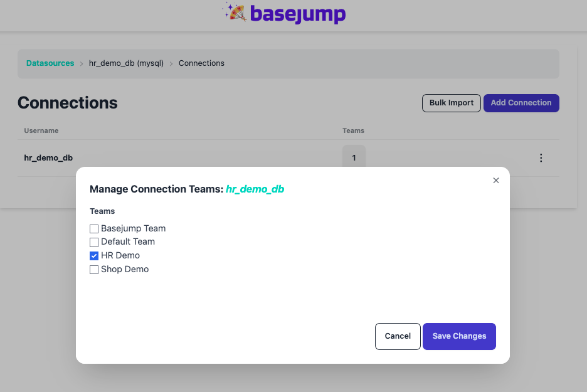This screenshot has width=587, height=392.
Task: Cancel the team changes
Action: click(398, 336)
